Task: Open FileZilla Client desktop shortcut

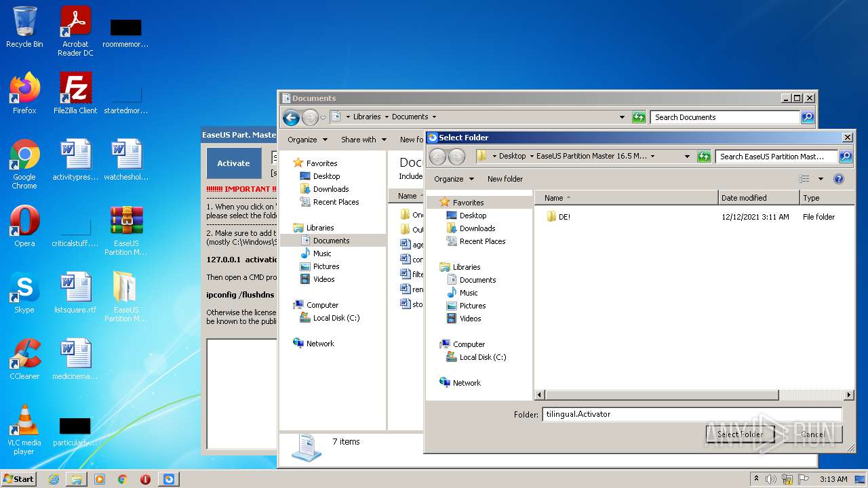Action: [x=75, y=94]
